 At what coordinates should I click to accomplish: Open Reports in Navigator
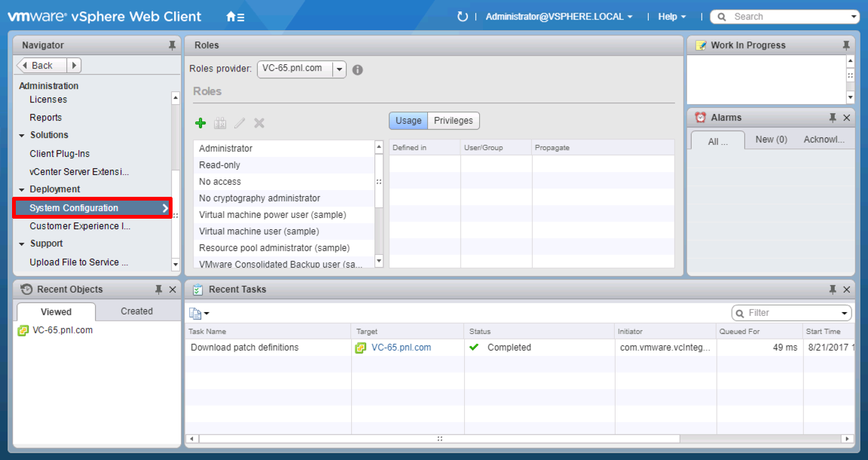click(x=45, y=118)
